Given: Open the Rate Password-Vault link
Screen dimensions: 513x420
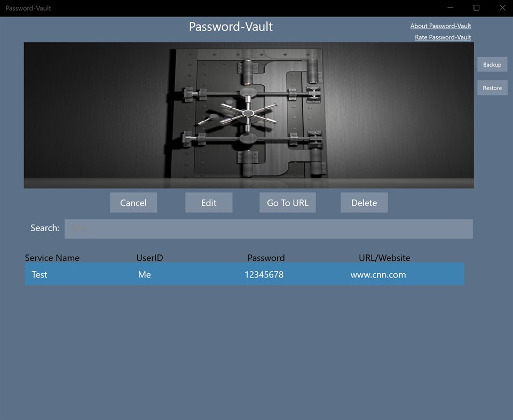Looking at the screenshot, I should coord(443,37).
